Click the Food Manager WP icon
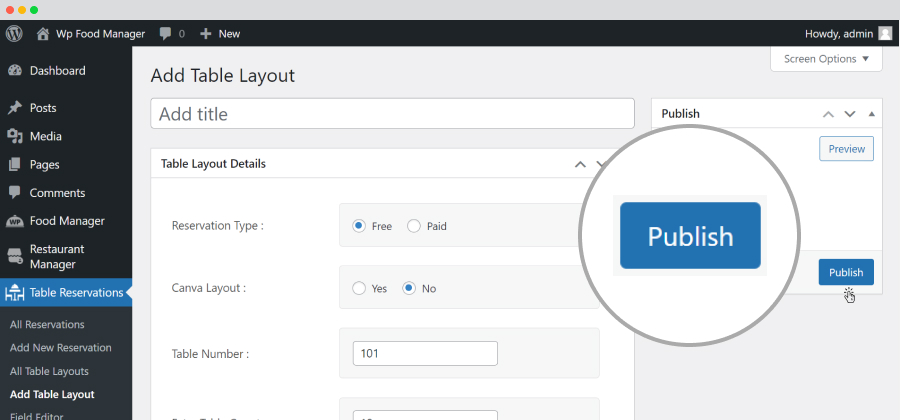Image resolution: width=900 pixels, height=420 pixels. coord(15,221)
